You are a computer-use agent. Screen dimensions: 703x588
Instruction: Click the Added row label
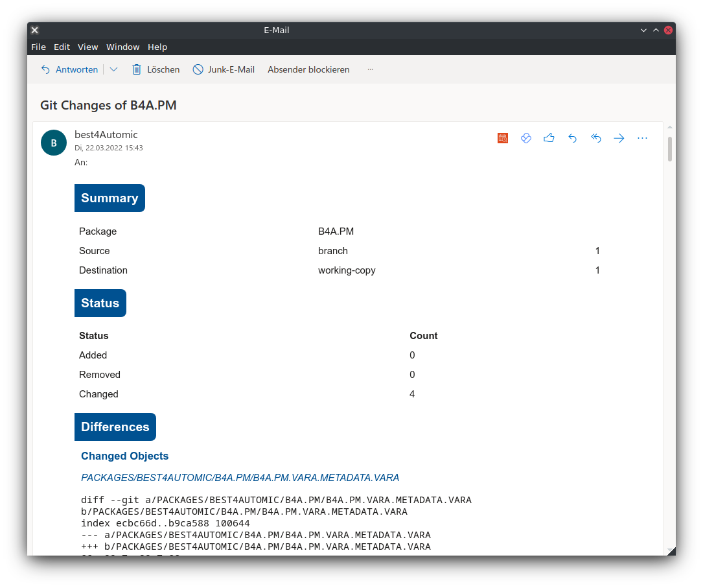(x=93, y=355)
